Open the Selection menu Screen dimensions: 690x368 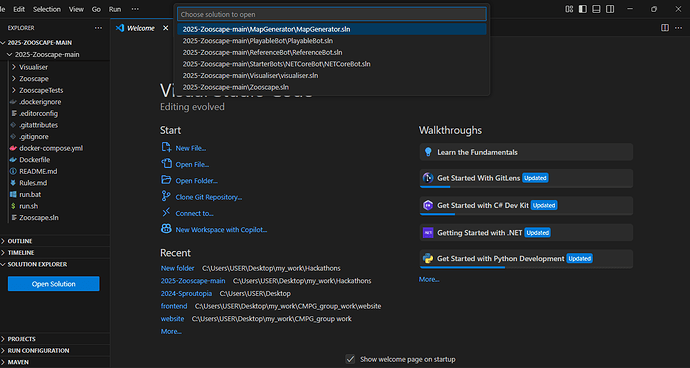47,9
